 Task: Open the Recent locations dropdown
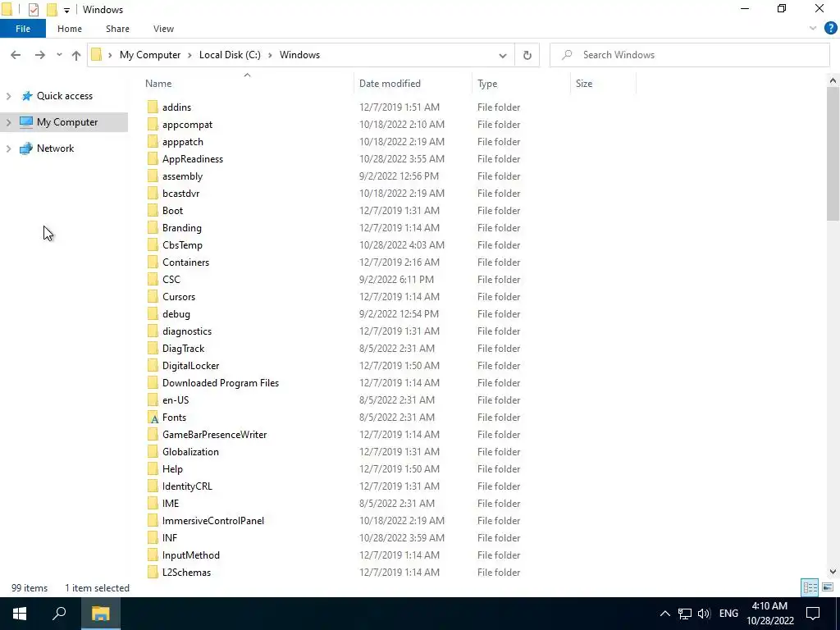pos(59,55)
